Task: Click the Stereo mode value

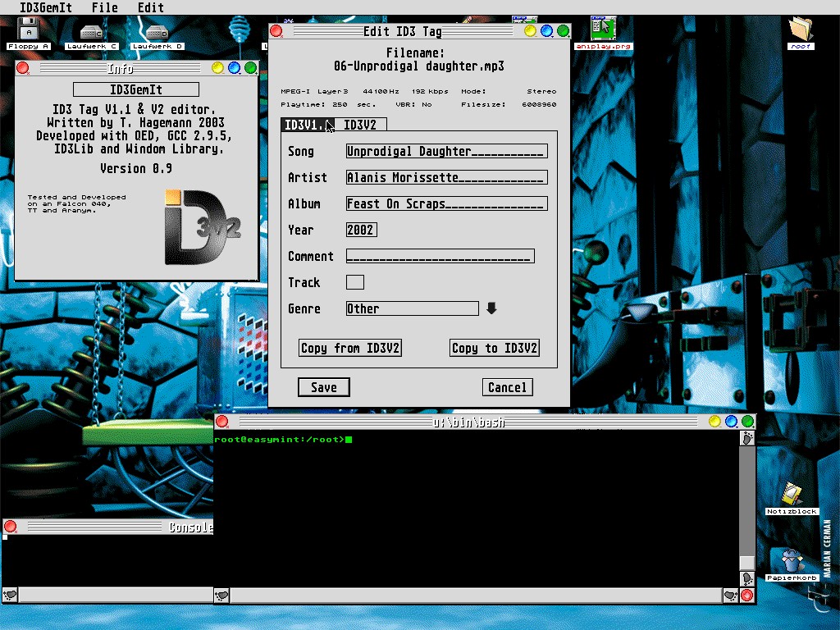Action: 541,91
